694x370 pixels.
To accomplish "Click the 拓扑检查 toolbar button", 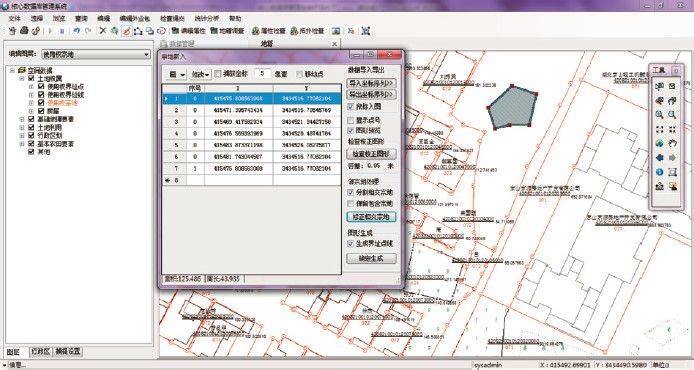I will [x=307, y=31].
